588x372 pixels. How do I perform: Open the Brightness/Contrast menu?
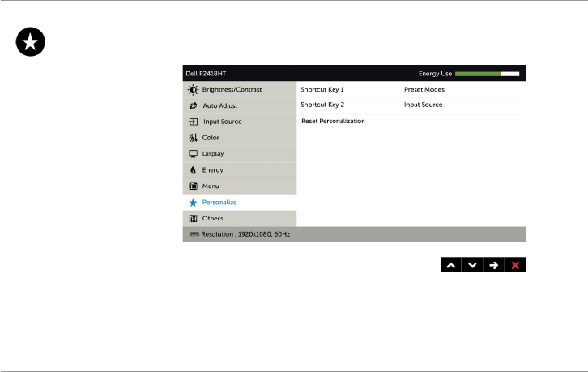[x=240, y=90]
